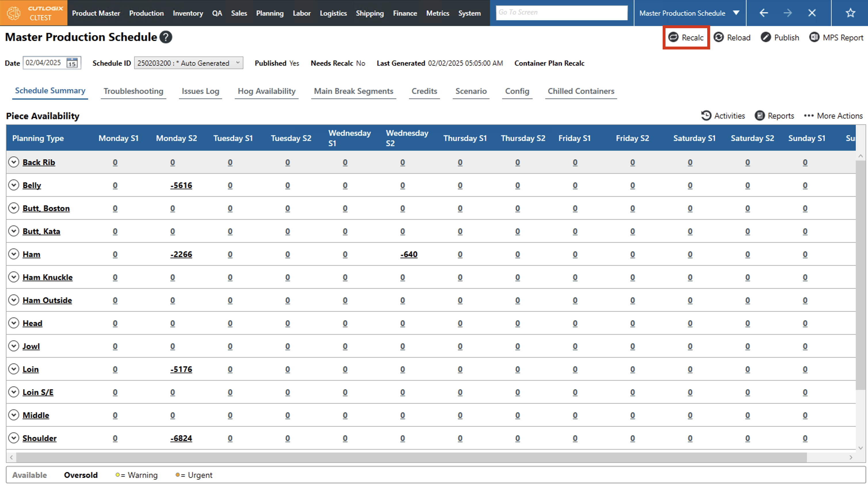This screenshot has height=486, width=868.
Task: Switch to the Troubleshooting tab
Action: pyautogui.click(x=133, y=91)
